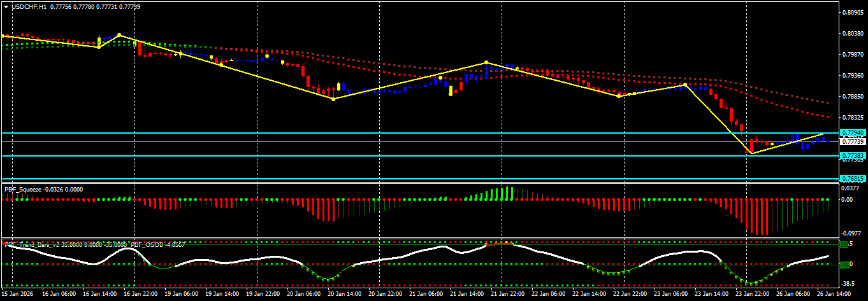Click the 0.79360 price axis value

pos(853,75)
